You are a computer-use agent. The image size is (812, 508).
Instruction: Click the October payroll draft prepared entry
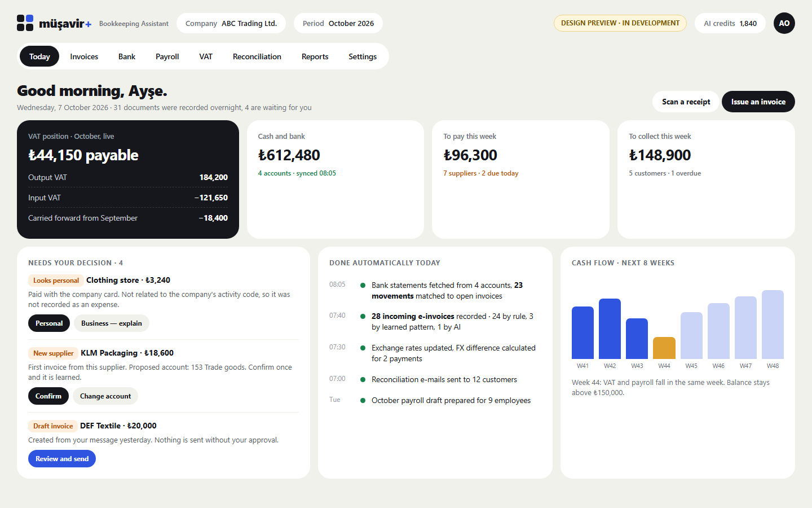435,400
